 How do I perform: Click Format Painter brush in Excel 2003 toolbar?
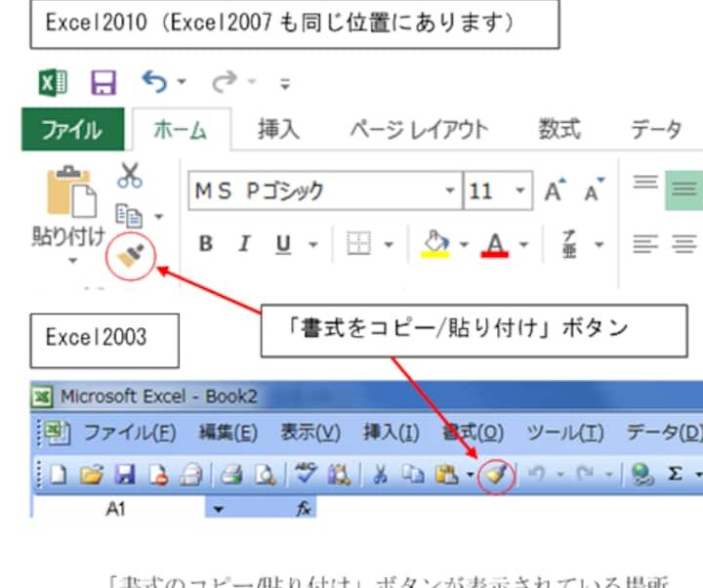click(495, 476)
